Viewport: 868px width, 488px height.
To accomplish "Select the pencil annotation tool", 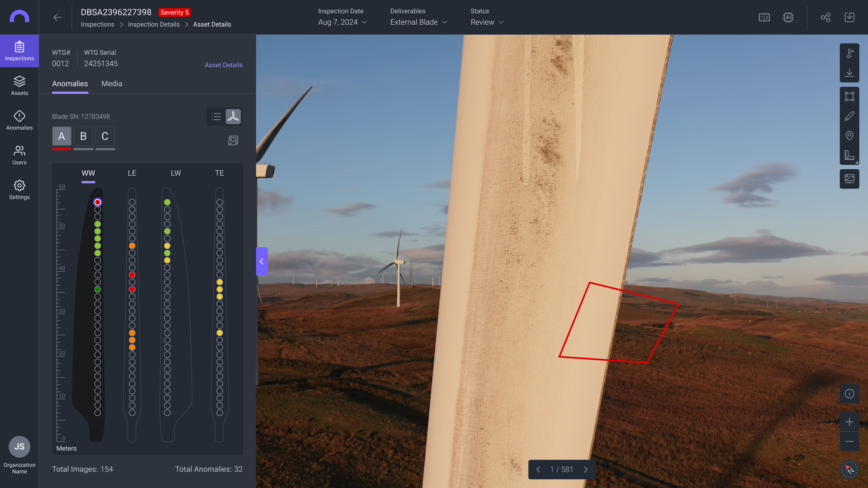I will (x=849, y=116).
